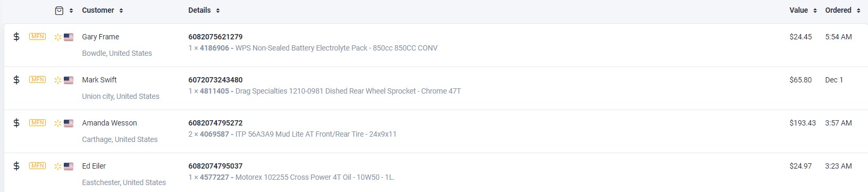Open order number 6072073243480
868x192 pixels.
click(215, 80)
